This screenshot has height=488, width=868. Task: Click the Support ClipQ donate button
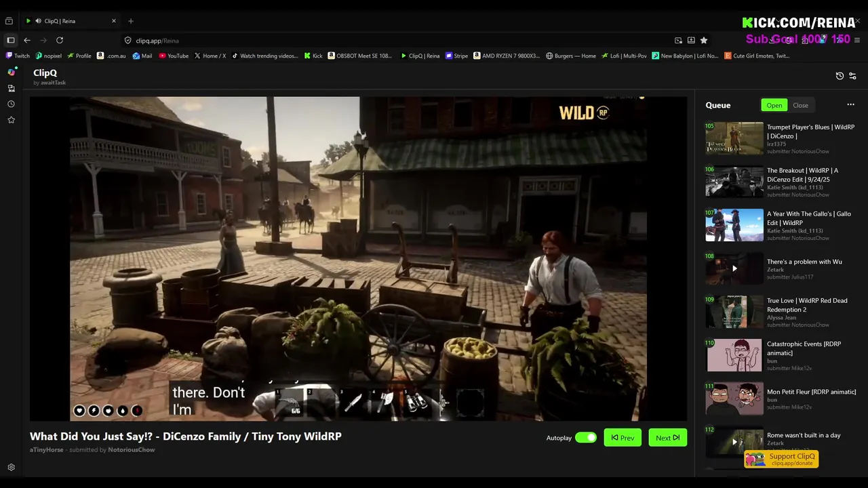(781, 459)
